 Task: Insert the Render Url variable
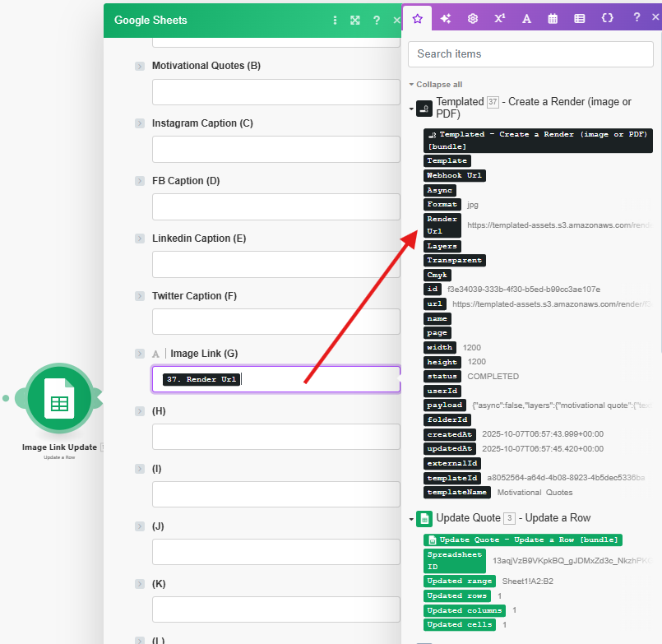coord(442,225)
